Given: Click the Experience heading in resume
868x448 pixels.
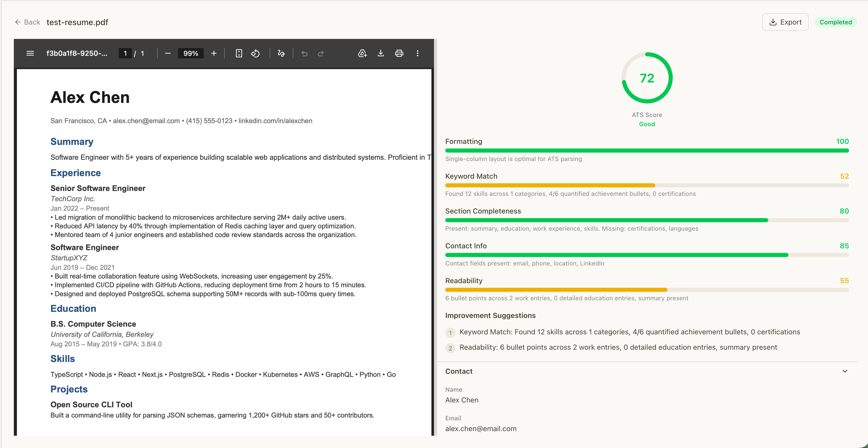Looking at the screenshot, I should (x=75, y=173).
